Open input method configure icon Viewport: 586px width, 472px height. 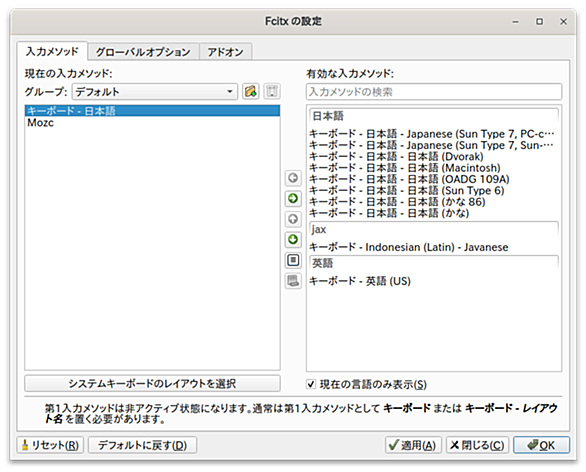click(x=293, y=260)
